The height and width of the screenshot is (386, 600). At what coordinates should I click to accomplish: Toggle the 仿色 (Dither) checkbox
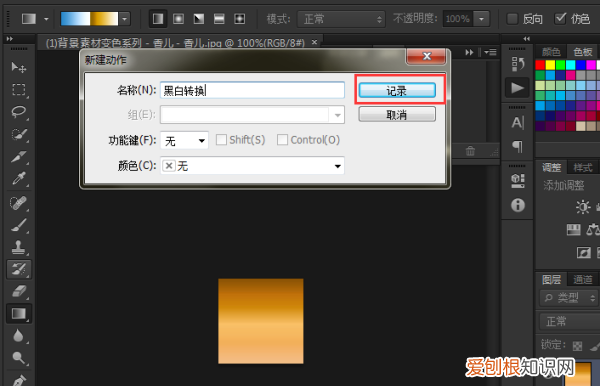tap(560, 18)
